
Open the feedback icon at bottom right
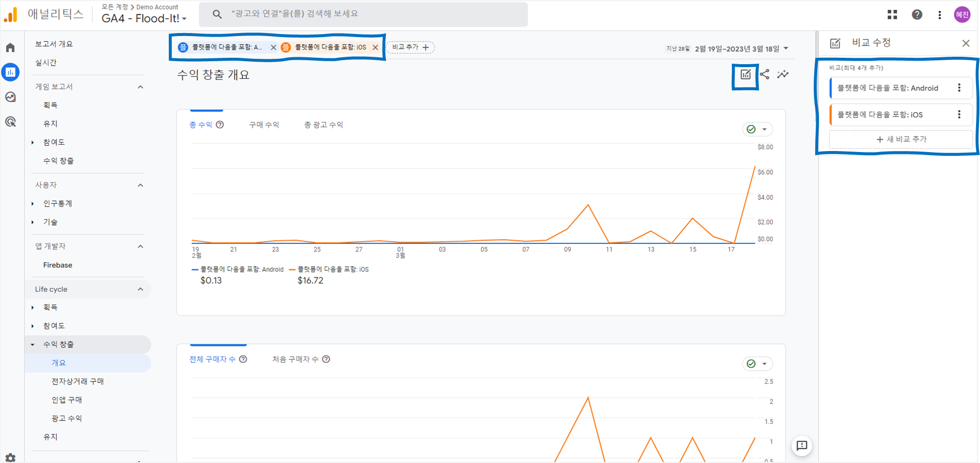click(x=802, y=446)
